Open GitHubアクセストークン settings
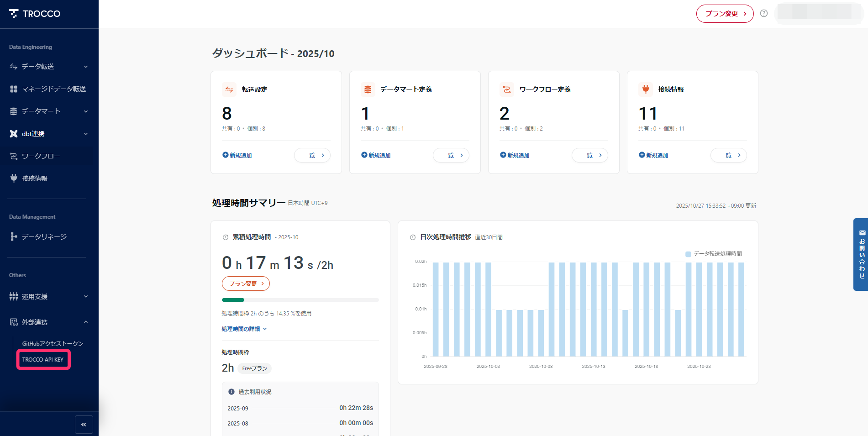 53,343
